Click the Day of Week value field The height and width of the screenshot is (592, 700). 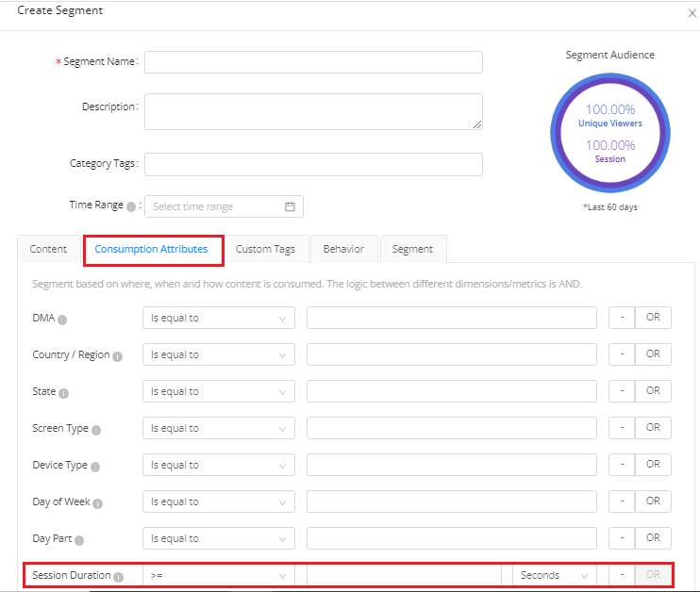[452, 502]
